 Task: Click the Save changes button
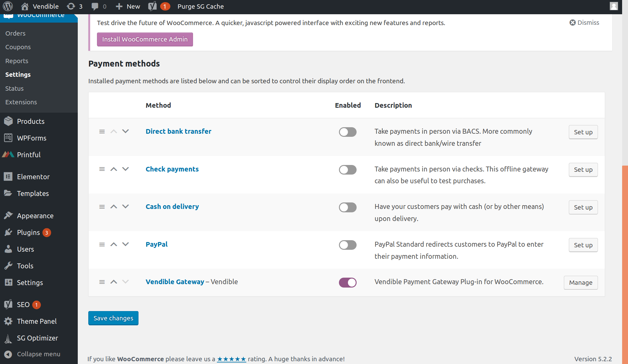[113, 318]
